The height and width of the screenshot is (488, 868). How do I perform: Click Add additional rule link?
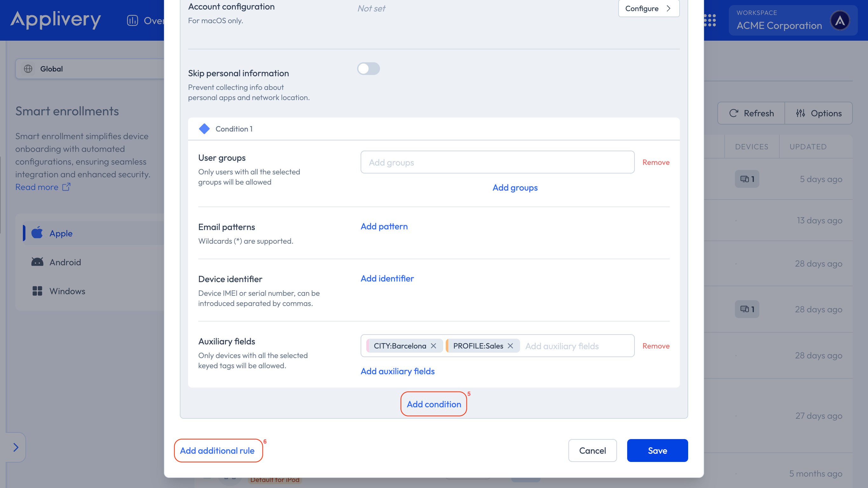[x=217, y=450]
